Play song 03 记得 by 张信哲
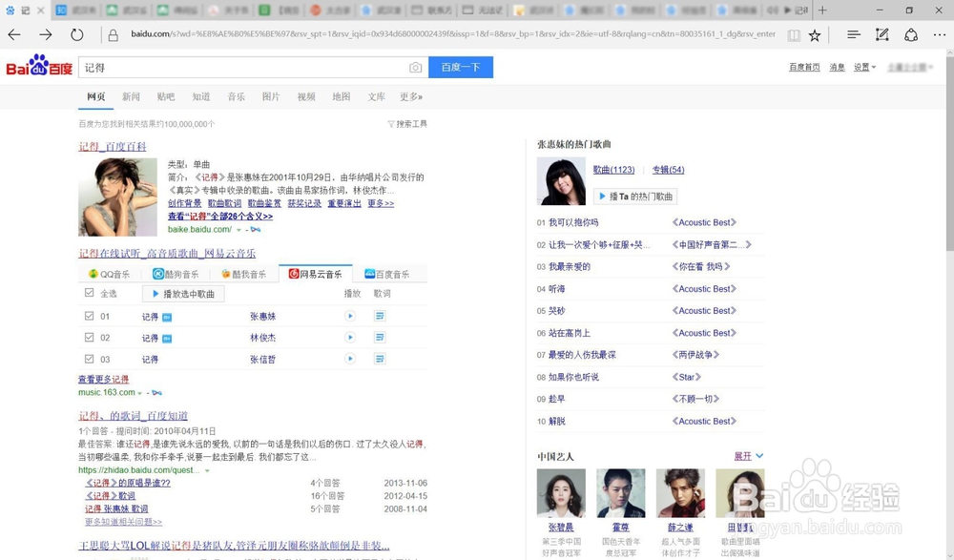 pos(350,359)
